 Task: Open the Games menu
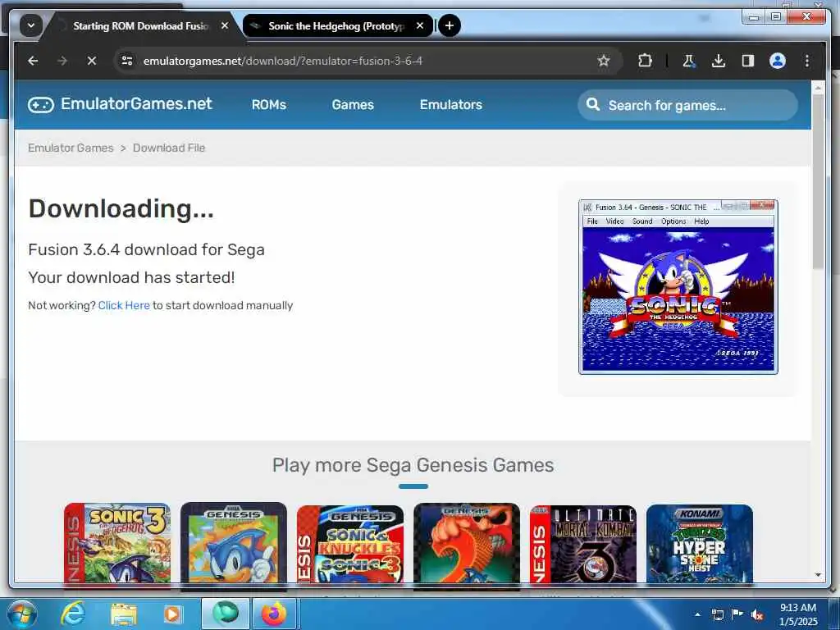point(353,105)
